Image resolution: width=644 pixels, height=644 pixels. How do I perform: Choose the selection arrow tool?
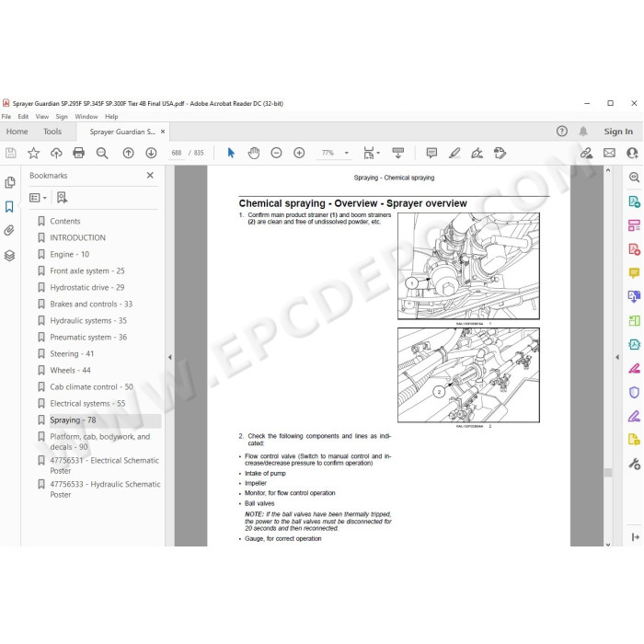(231, 154)
